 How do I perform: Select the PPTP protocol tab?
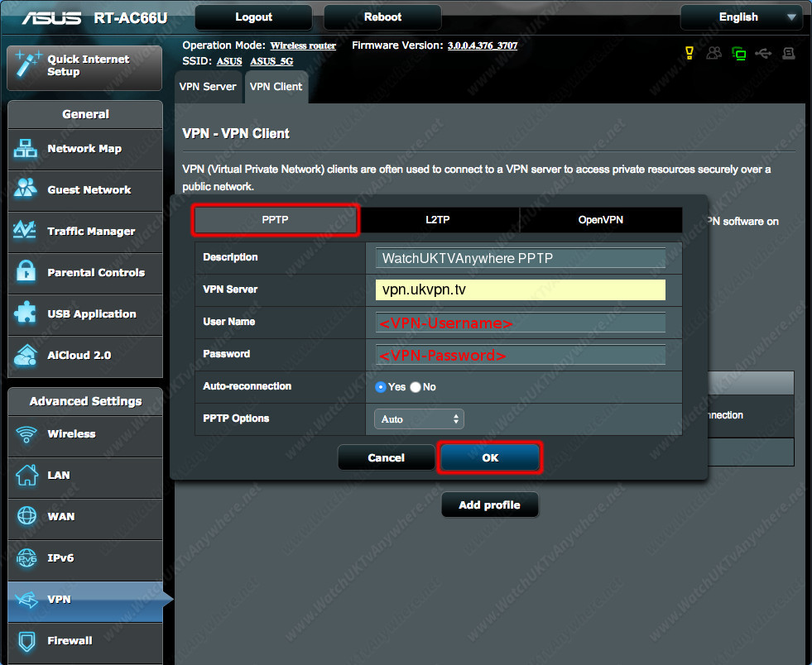[276, 220]
